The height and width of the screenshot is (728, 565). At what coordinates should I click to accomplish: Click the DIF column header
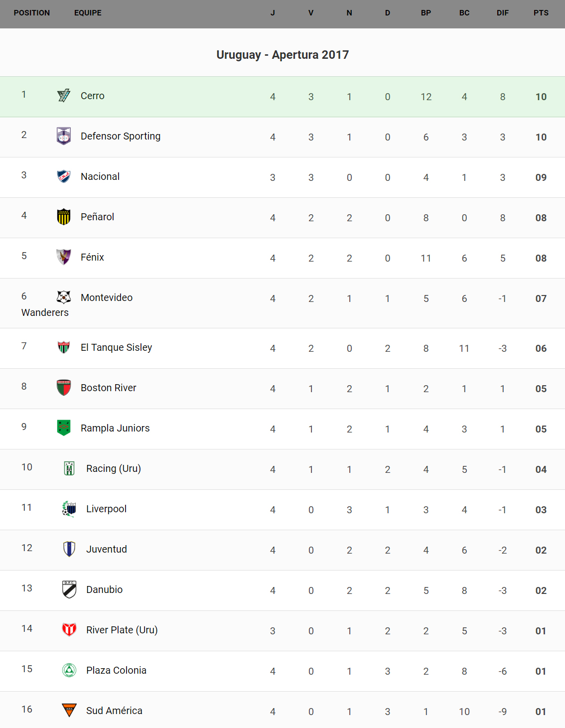click(502, 13)
